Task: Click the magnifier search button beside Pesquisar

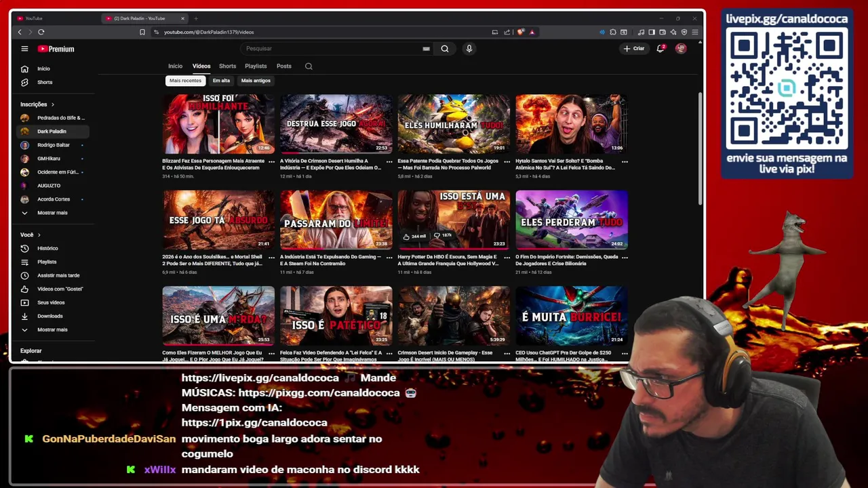Action: tap(445, 49)
